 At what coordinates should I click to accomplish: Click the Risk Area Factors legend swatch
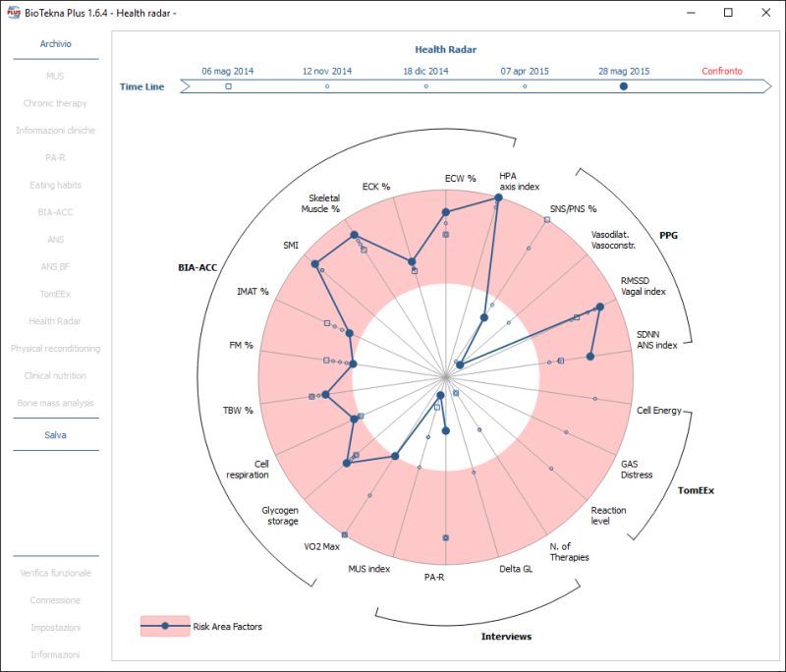click(x=165, y=626)
